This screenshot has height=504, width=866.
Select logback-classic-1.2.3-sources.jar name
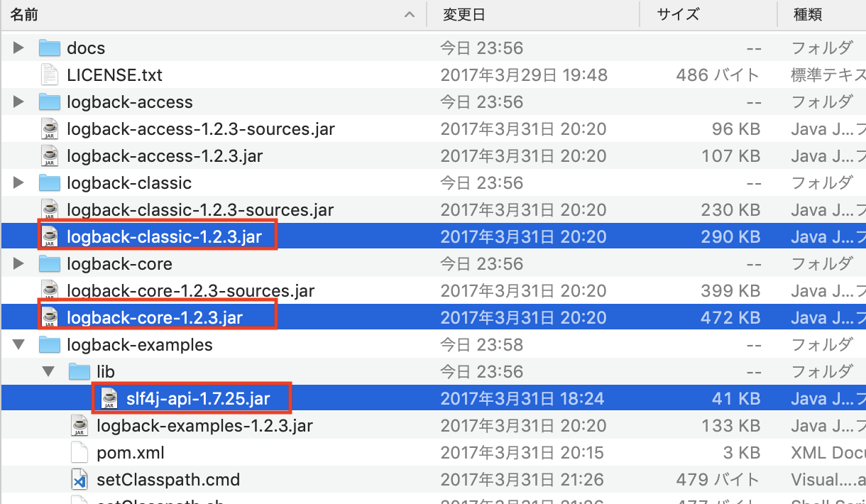[200, 210]
